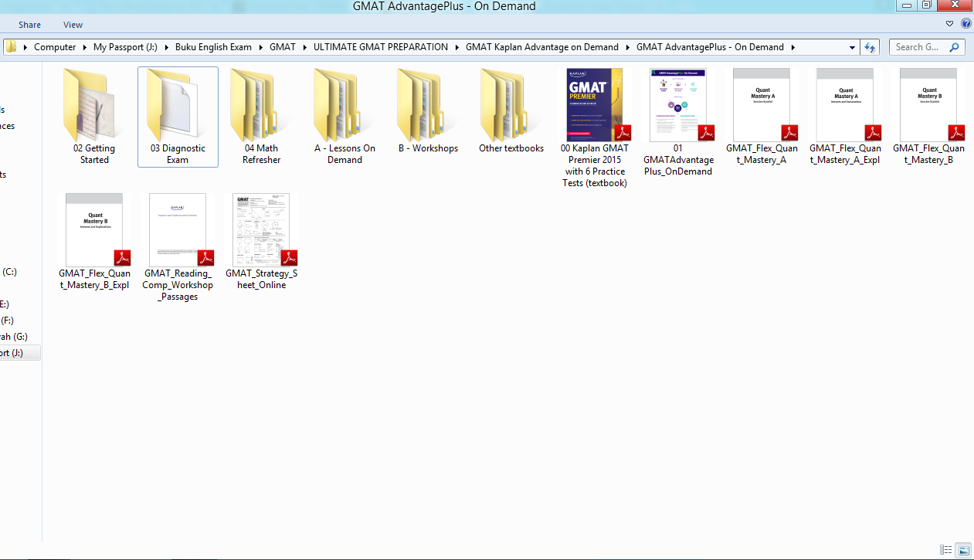This screenshot has width=974, height=560.
Task: Select the GMAT_Flex_Quant_Mastery_B PDF file
Action: point(928,117)
